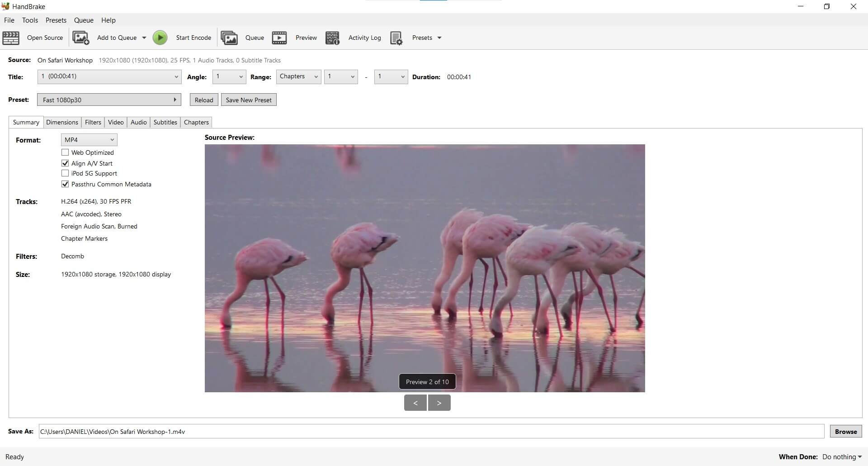Open the Add to Queue dropdown arrow
Image resolution: width=868 pixels, height=466 pixels.
[144, 38]
